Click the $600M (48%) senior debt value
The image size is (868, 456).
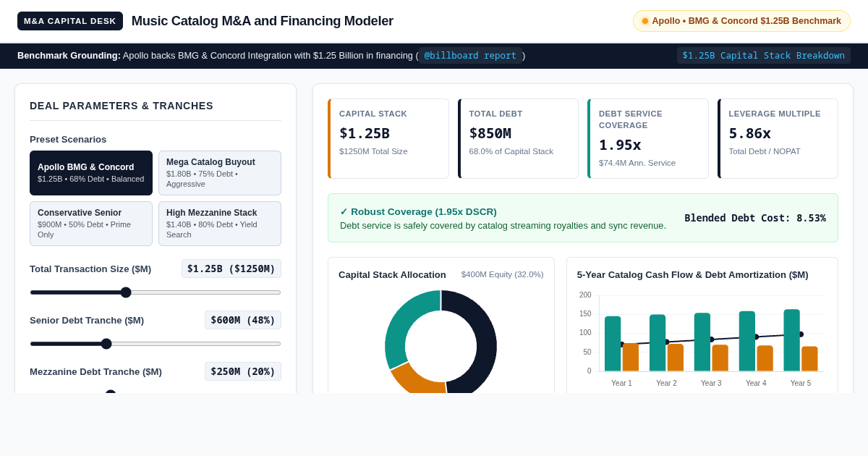(x=243, y=320)
